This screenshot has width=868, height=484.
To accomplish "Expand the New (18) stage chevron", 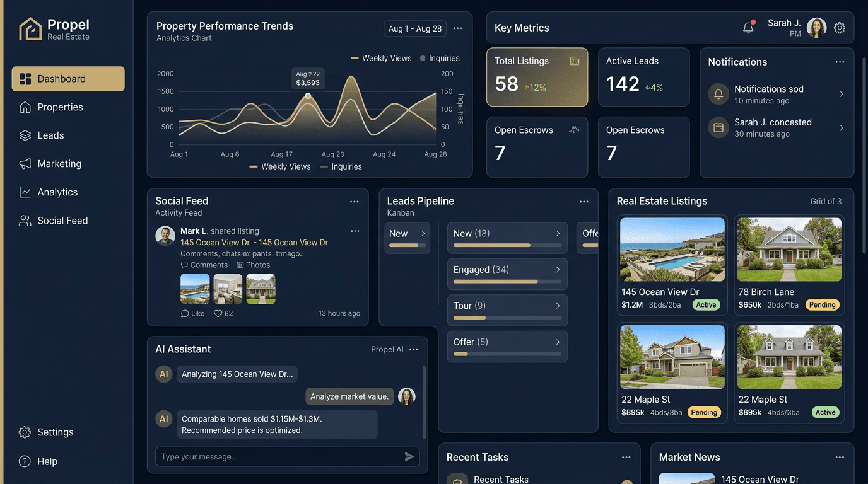I will pyautogui.click(x=558, y=234).
